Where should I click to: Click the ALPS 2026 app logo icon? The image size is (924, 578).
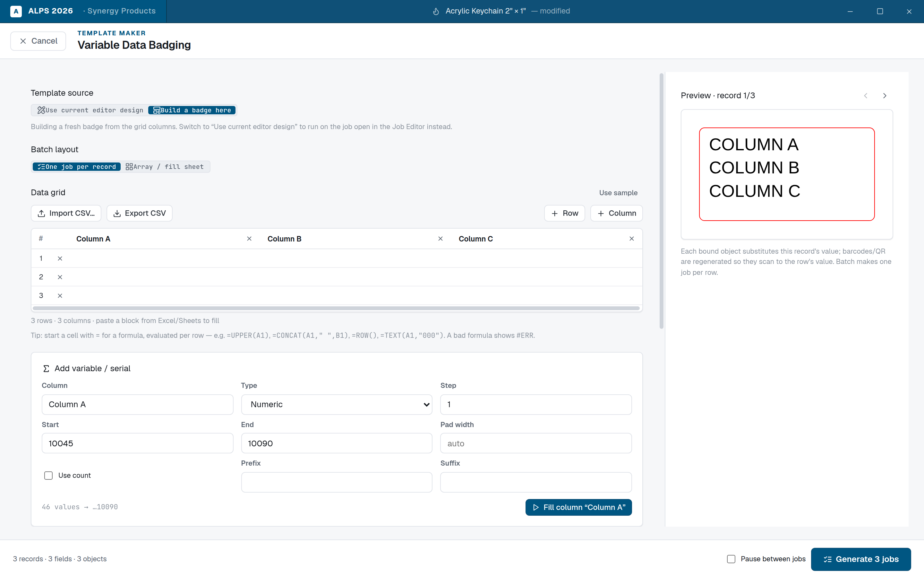click(x=16, y=11)
